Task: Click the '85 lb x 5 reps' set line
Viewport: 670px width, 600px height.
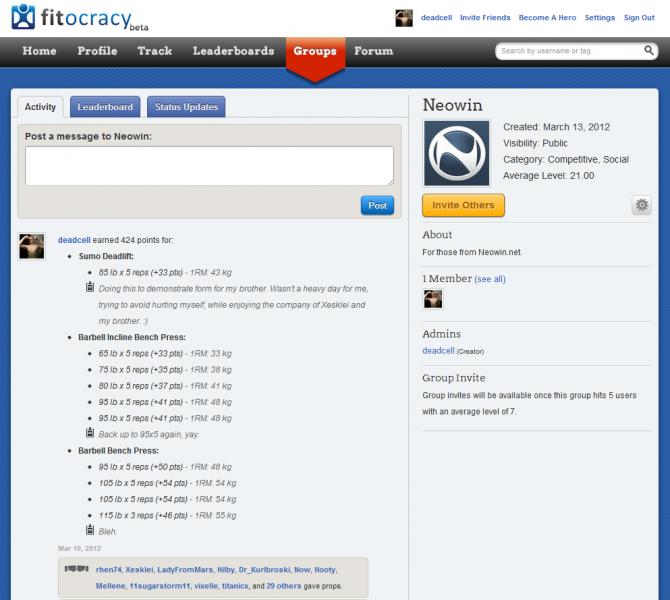Action: 165,273
